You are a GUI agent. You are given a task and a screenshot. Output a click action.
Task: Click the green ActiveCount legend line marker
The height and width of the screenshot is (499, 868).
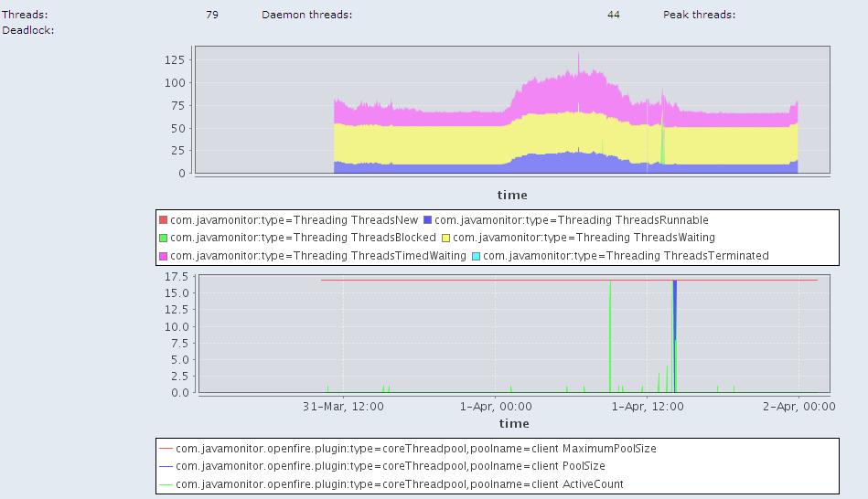point(166,484)
